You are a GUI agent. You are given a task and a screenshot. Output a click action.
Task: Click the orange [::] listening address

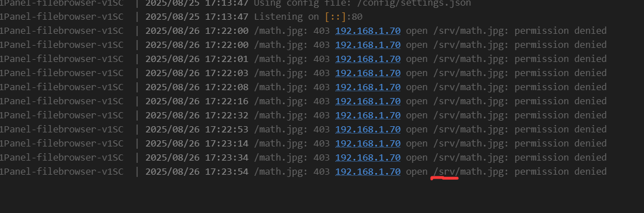(x=336, y=17)
